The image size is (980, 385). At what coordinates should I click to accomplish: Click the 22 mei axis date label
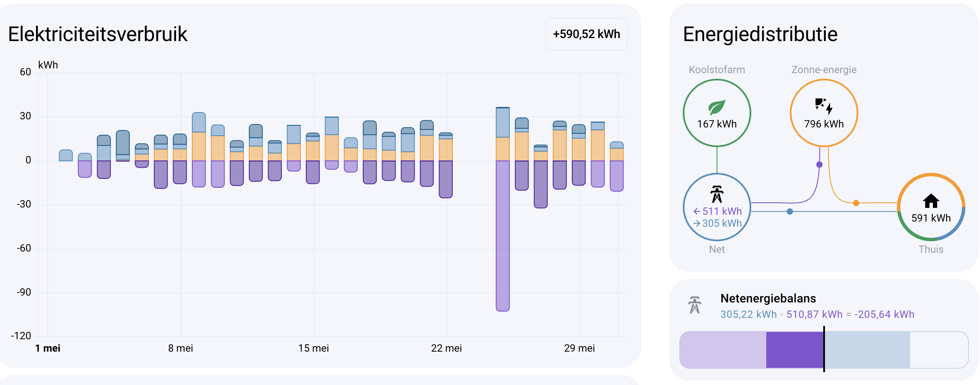446,348
